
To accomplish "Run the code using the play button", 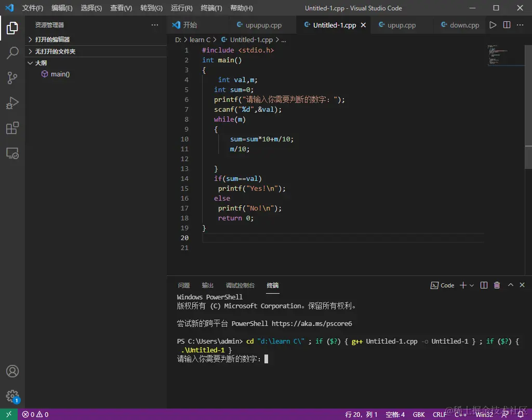I will coord(493,25).
